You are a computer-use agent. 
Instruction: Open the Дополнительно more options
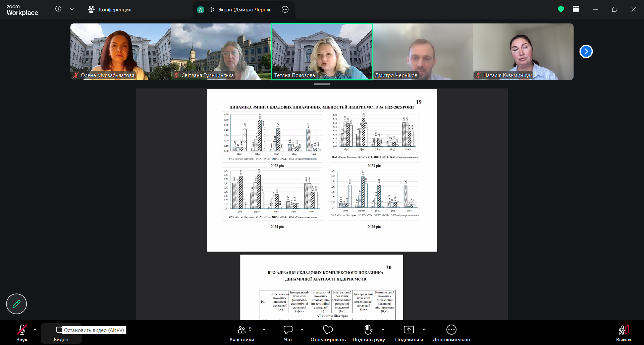coord(451,334)
